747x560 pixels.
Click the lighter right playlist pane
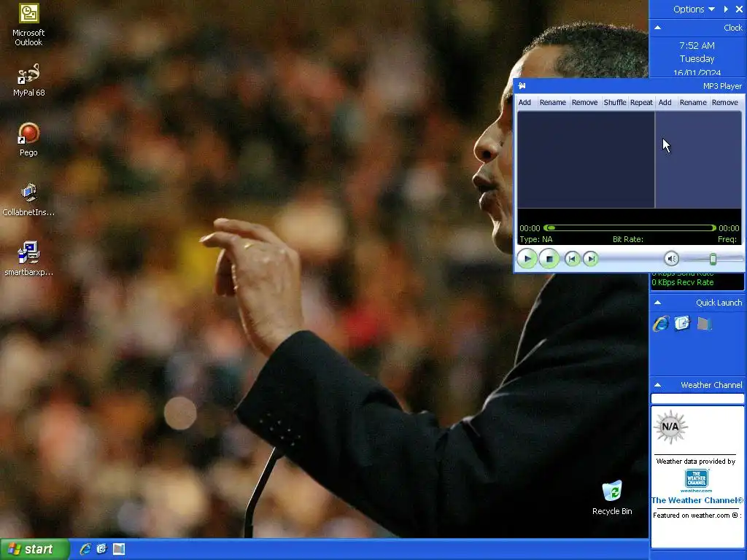click(x=698, y=160)
